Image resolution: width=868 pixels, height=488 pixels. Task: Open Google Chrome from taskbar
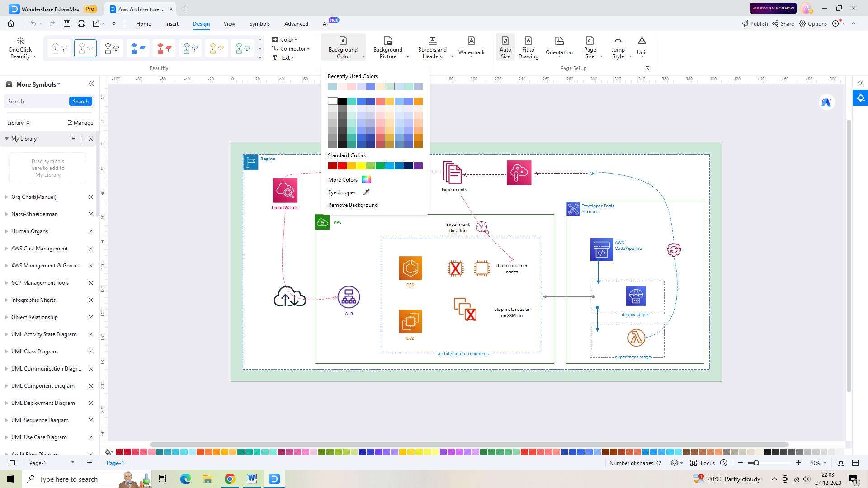[230, 479]
